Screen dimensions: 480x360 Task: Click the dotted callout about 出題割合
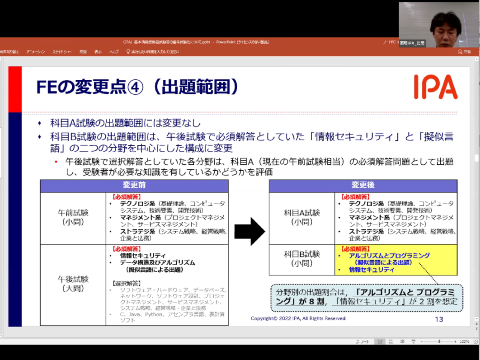pyautogui.click(x=367, y=297)
